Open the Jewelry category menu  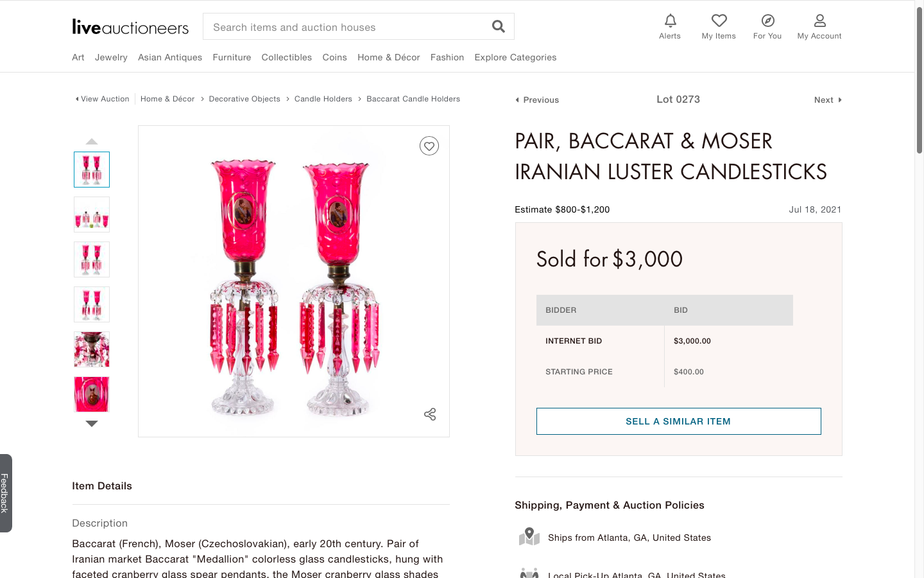111,57
